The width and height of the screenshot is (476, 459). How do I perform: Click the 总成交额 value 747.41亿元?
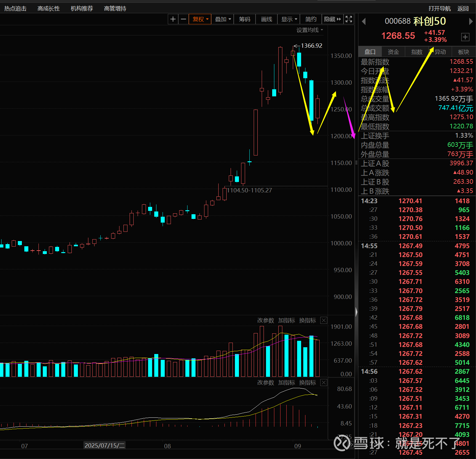tap(456, 108)
